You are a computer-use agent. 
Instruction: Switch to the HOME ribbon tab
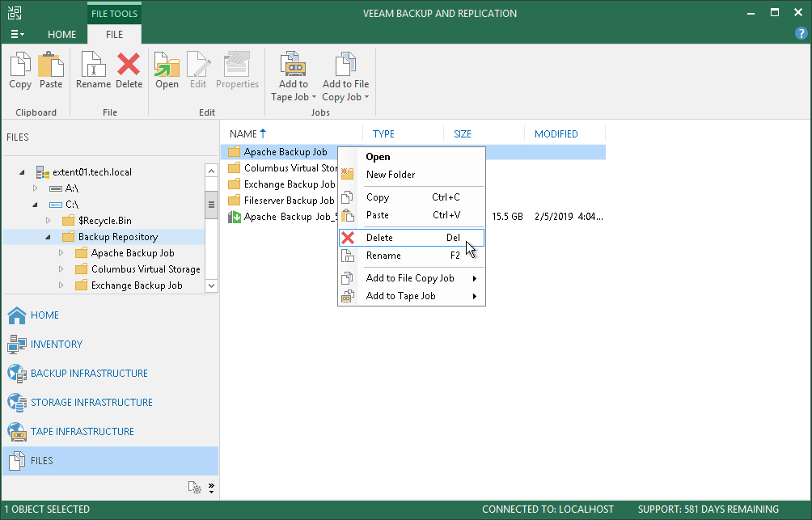(x=61, y=34)
